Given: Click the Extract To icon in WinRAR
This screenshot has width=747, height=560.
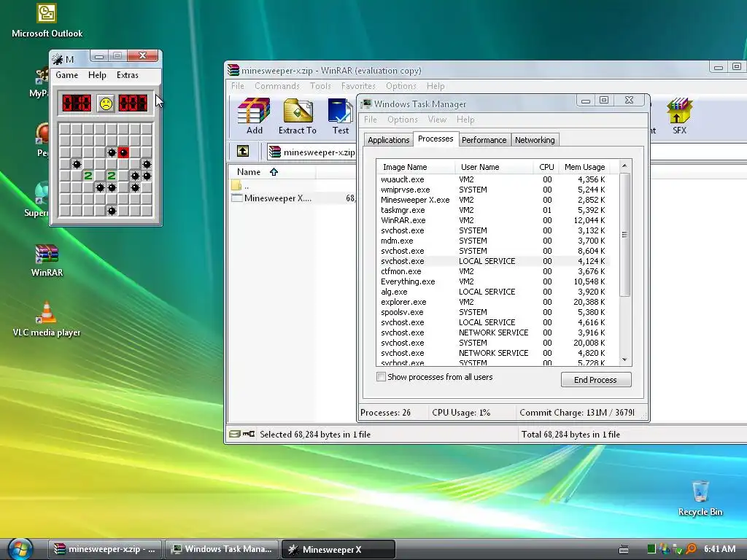Looking at the screenshot, I should [298, 116].
